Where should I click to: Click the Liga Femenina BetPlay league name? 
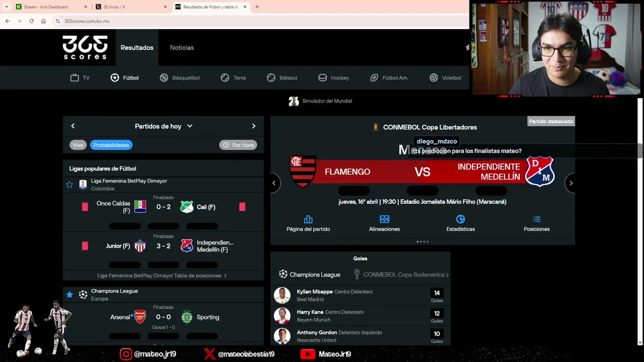129,181
